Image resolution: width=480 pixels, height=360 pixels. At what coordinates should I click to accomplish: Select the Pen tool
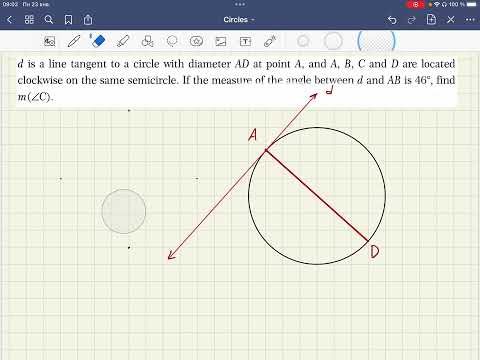click(74, 41)
